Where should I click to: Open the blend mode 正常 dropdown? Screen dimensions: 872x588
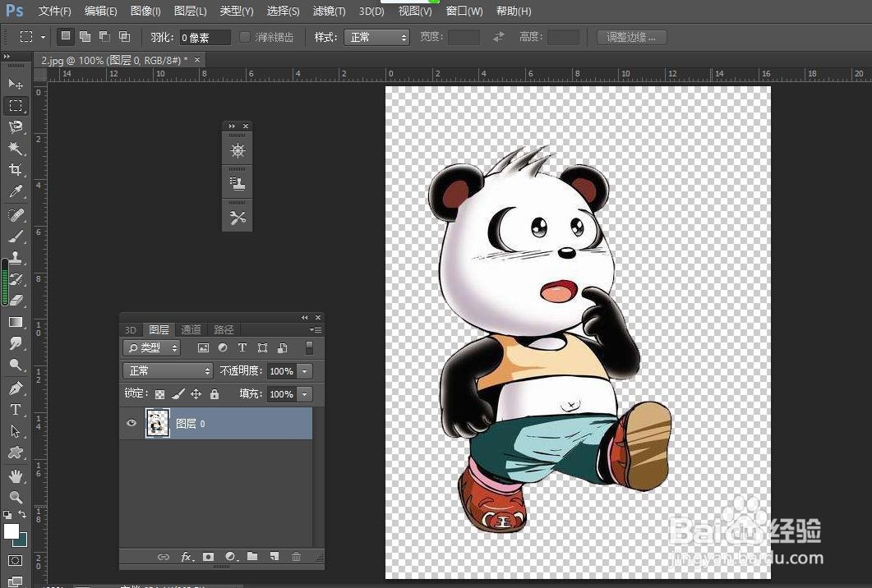coord(168,370)
